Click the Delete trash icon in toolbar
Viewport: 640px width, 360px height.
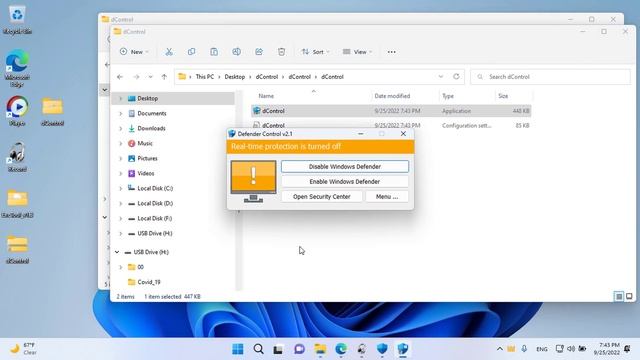click(281, 52)
